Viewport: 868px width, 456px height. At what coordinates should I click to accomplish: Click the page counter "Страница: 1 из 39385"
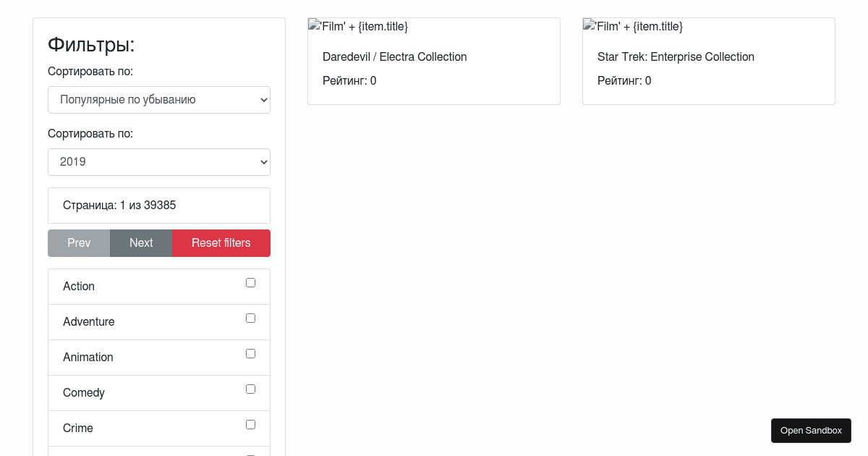[x=119, y=205]
